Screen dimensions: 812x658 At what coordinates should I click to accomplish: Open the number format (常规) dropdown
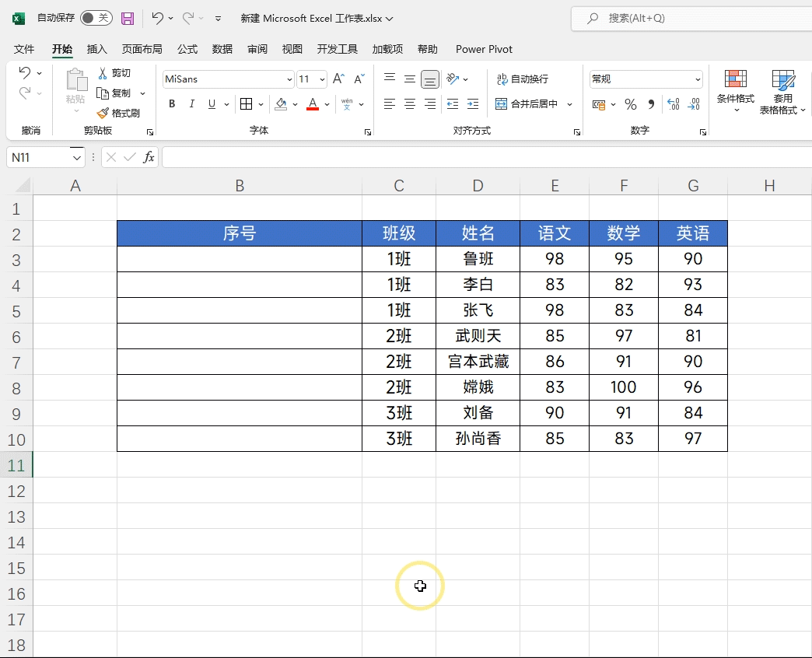tap(698, 79)
